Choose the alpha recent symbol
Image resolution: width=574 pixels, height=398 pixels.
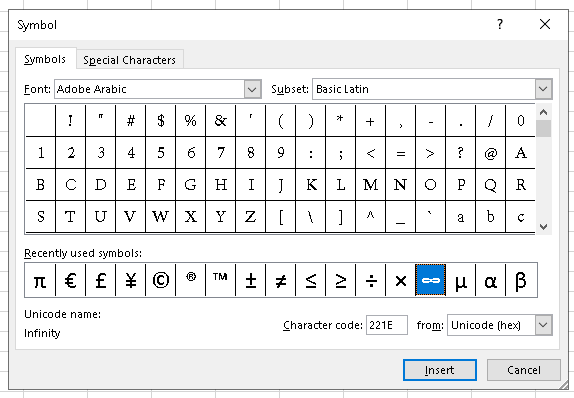pyautogui.click(x=491, y=280)
